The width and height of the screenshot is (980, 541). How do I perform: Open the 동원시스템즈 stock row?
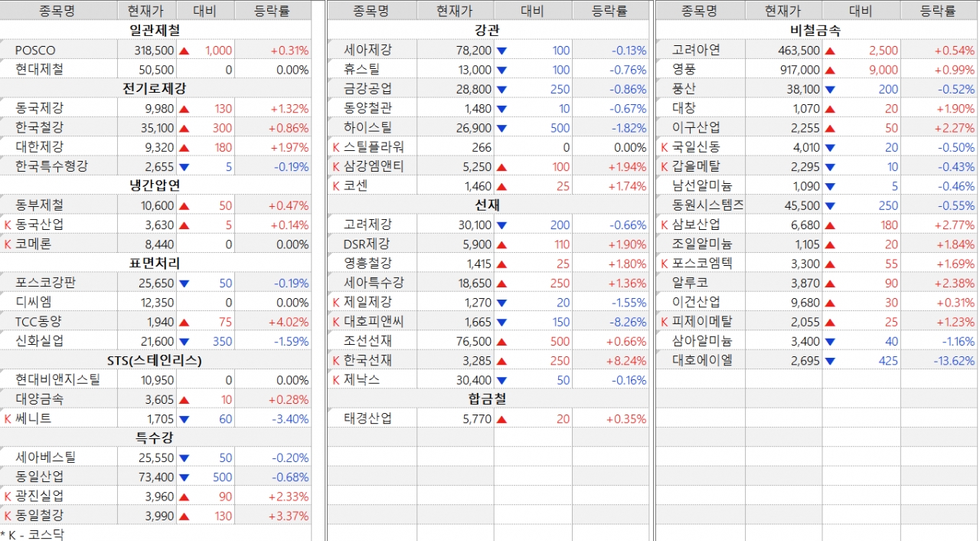[707, 205]
